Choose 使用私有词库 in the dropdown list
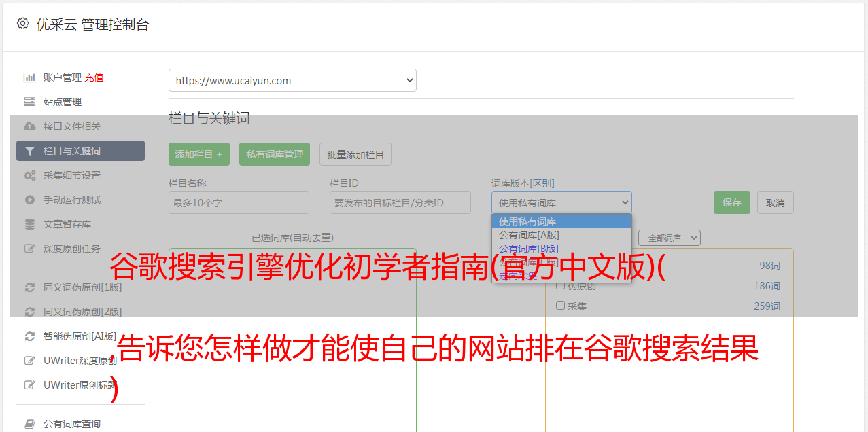 [561, 221]
